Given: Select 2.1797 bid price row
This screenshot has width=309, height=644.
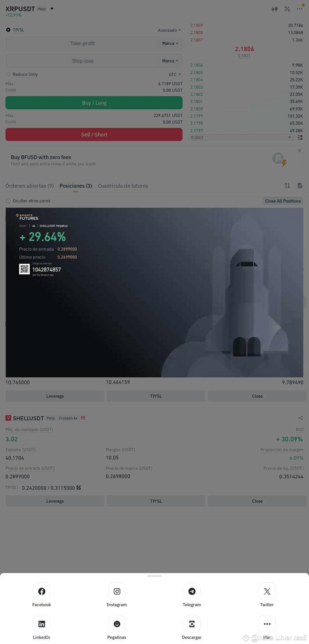Looking at the screenshot, I should (246, 130).
